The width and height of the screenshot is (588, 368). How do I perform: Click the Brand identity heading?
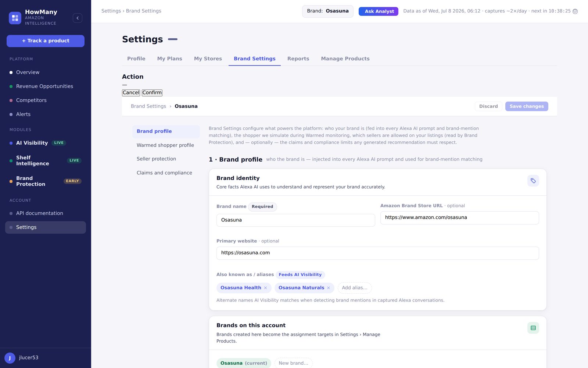coord(238,178)
